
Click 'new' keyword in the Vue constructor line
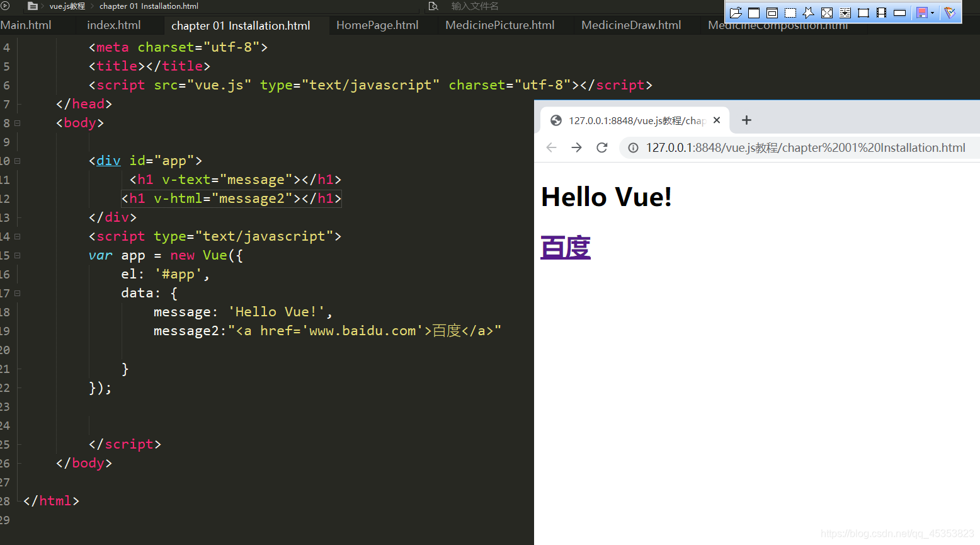pyautogui.click(x=183, y=255)
